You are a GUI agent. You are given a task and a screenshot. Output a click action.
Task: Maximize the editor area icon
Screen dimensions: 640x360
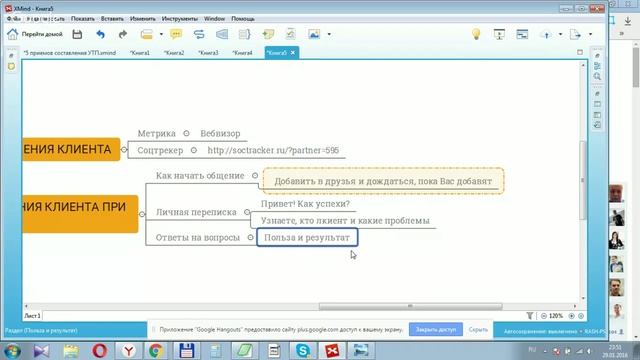pos(580,52)
